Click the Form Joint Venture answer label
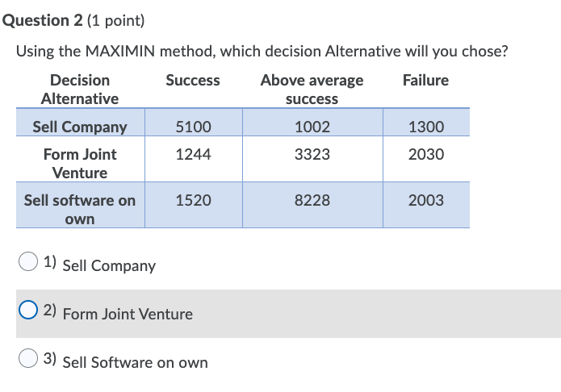561x392 pixels. (128, 314)
